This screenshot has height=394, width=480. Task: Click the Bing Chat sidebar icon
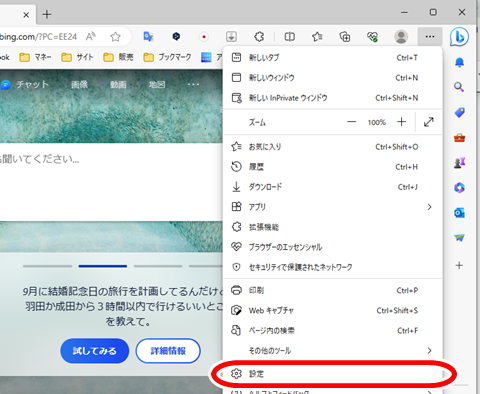(459, 37)
